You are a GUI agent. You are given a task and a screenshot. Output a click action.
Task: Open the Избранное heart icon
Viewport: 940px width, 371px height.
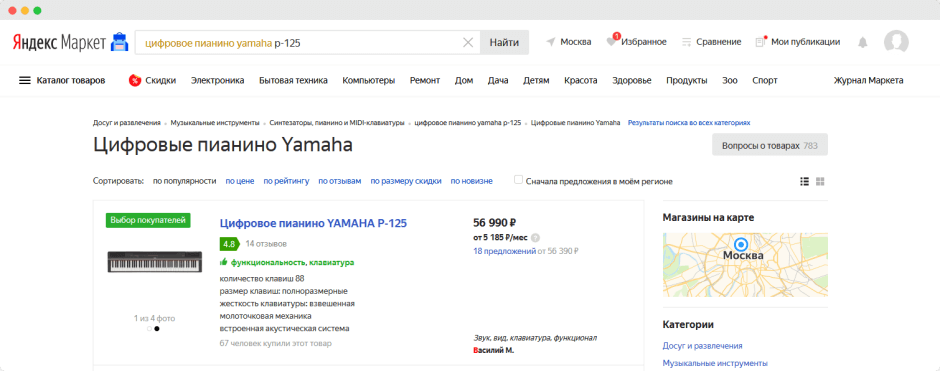611,41
